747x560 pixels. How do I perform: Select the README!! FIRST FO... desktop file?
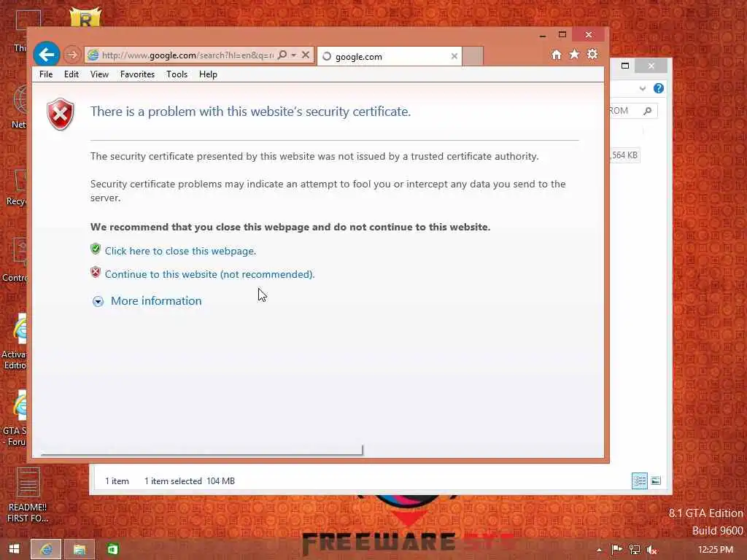(28, 495)
